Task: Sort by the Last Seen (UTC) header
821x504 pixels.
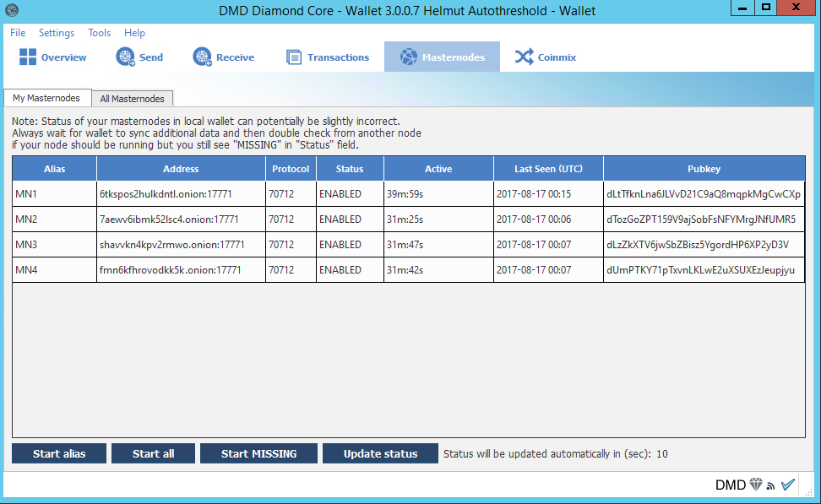Action: pyautogui.click(x=548, y=169)
